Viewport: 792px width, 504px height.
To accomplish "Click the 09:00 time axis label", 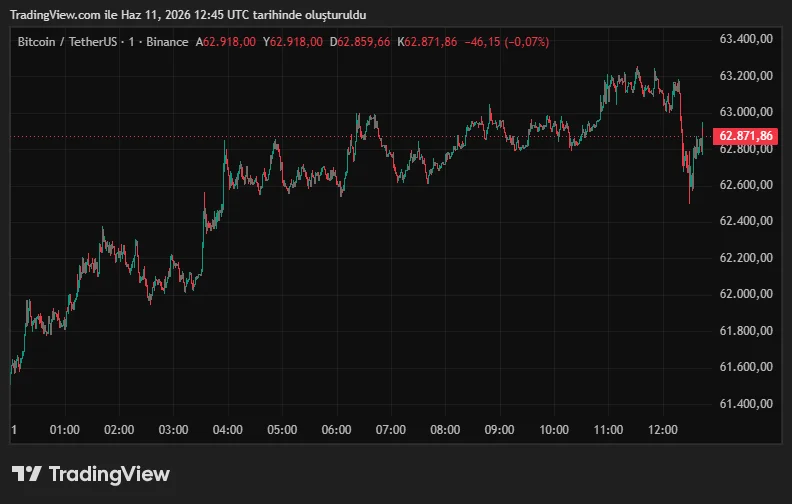I will click(x=500, y=430).
